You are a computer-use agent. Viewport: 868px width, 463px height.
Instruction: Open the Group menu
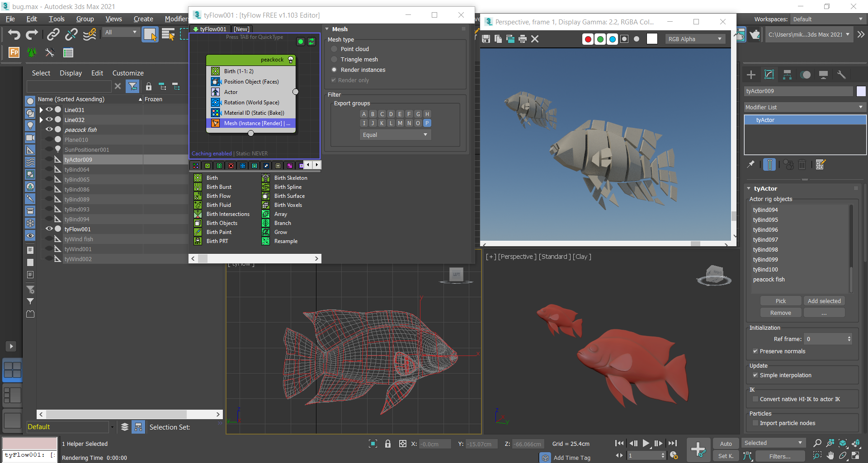pyautogui.click(x=85, y=19)
